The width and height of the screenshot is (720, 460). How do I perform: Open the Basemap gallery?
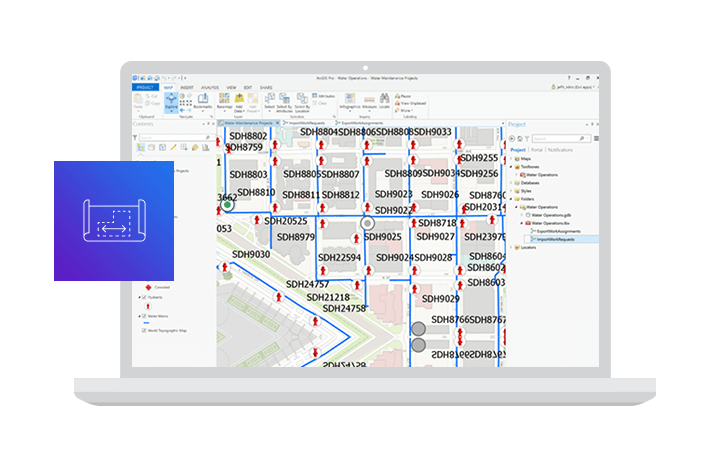[x=224, y=102]
